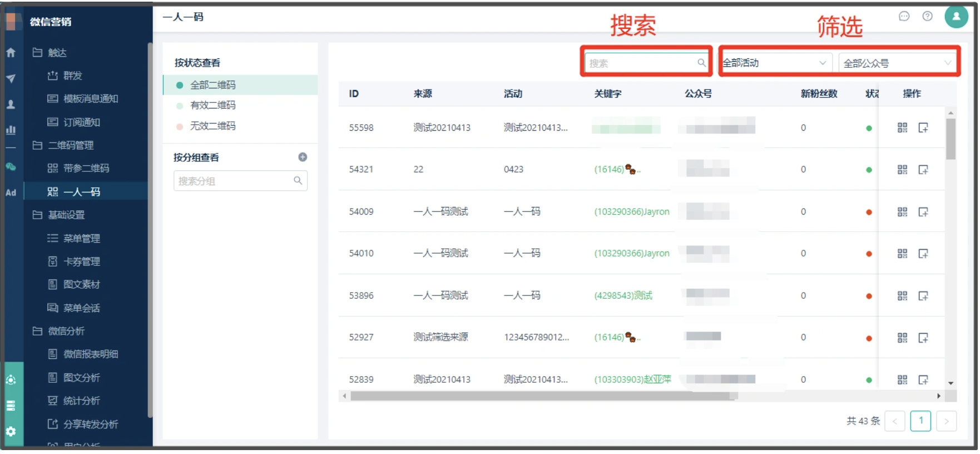Click keyword link (103303903)赵亚萍
980x454 pixels.
pyautogui.click(x=632, y=379)
